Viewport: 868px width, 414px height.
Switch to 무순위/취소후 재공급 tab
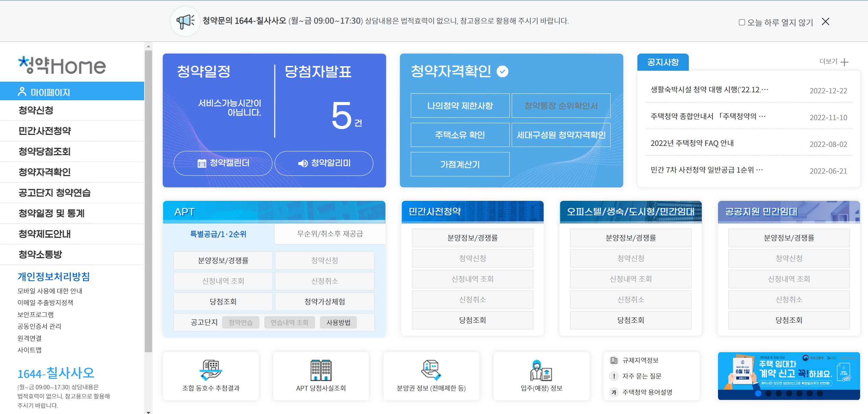[330, 234]
